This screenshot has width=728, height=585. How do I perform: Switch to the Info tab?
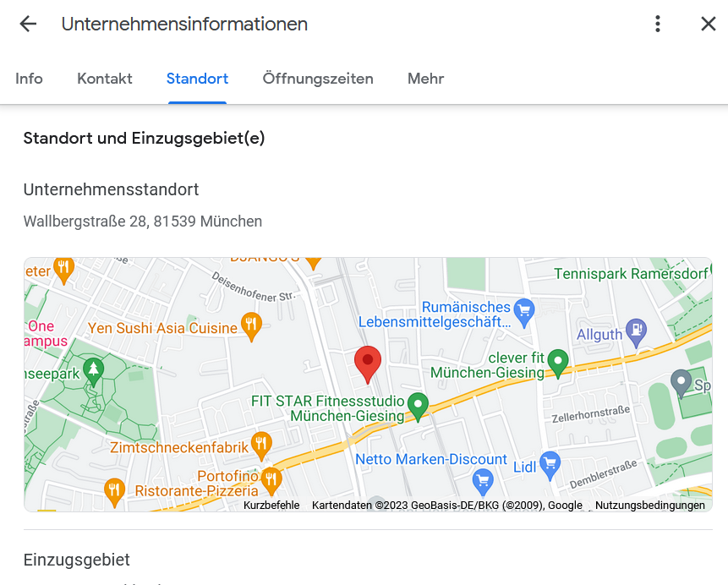(x=29, y=79)
